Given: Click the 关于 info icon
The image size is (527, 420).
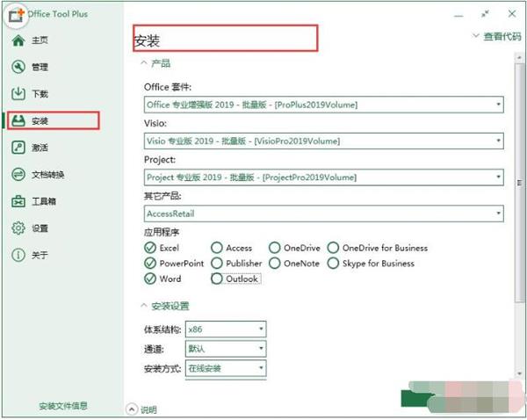Looking at the screenshot, I should pyautogui.click(x=18, y=255).
